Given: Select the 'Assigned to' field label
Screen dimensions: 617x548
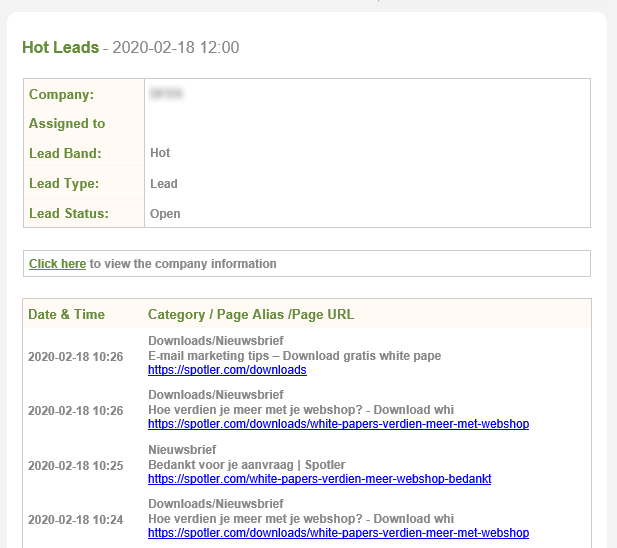Looking at the screenshot, I should coord(67,124).
